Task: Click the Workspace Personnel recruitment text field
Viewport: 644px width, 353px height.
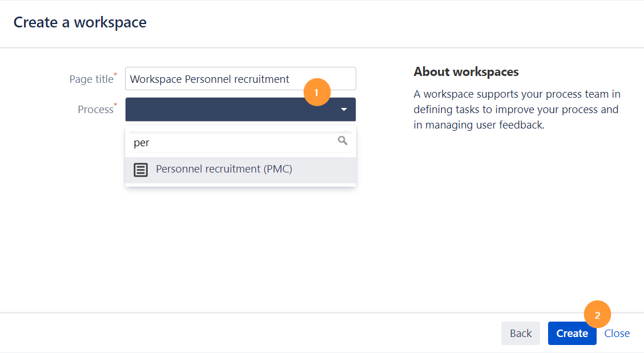Action: coord(240,78)
